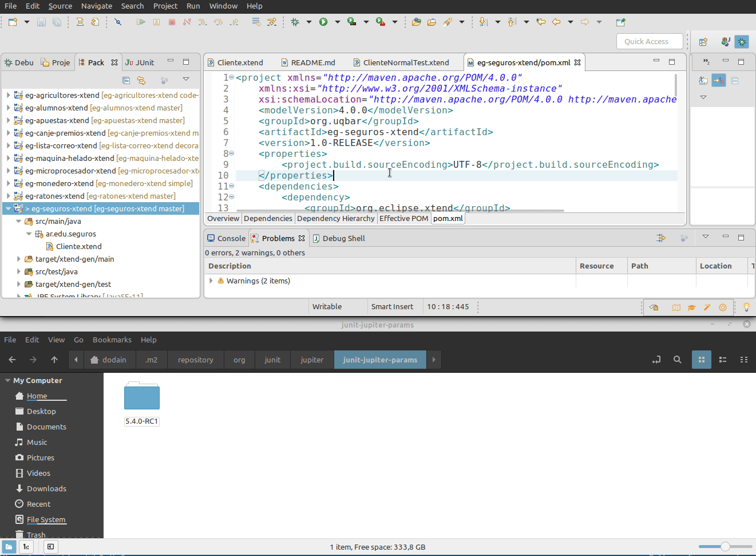
Task: Open the Dependency Hierarchy tab
Action: pyautogui.click(x=336, y=218)
